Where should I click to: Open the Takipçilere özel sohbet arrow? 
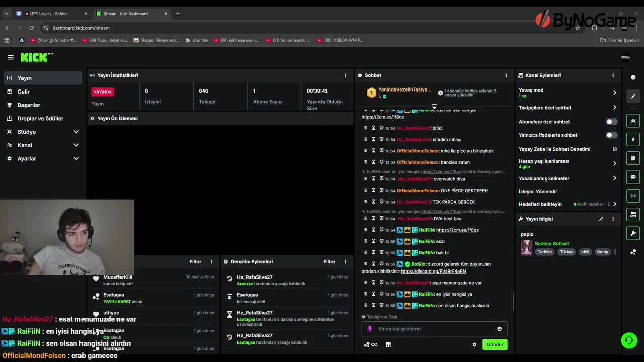click(614, 108)
